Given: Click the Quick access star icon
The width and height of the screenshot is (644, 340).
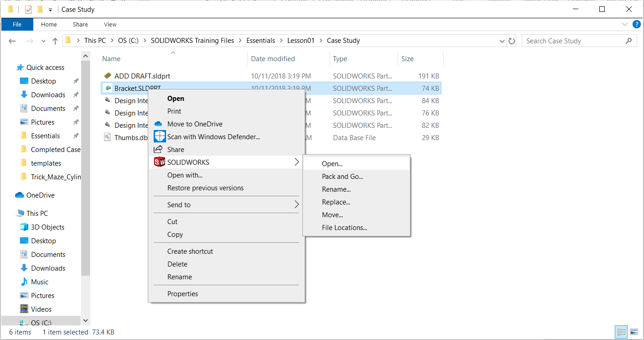Looking at the screenshot, I should pos(20,68).
